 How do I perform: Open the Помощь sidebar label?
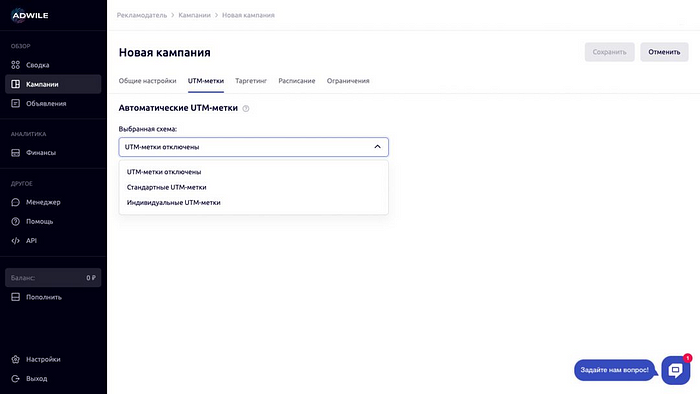(x=39, y=221)
